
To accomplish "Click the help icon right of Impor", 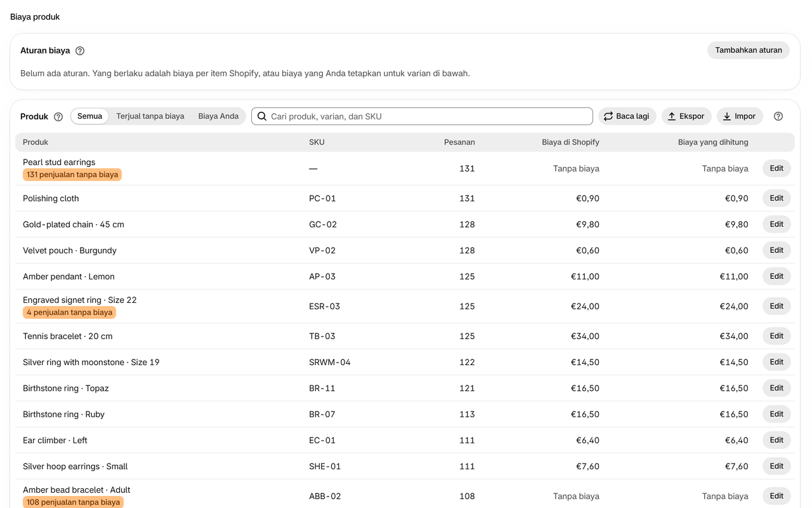I will click(778, 116).
